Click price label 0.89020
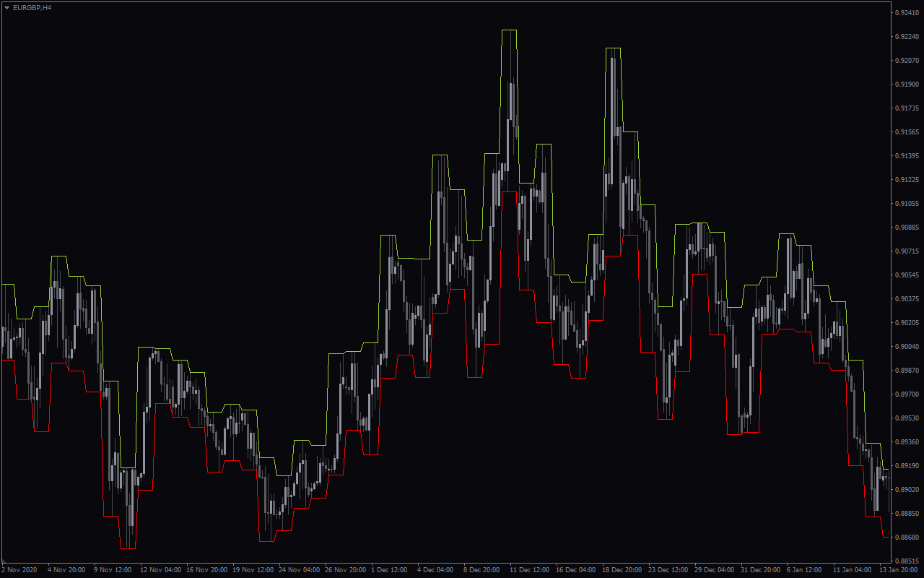The width and height of the screenshot is (924, 578). pyautogui.click(x=906, y=490)
